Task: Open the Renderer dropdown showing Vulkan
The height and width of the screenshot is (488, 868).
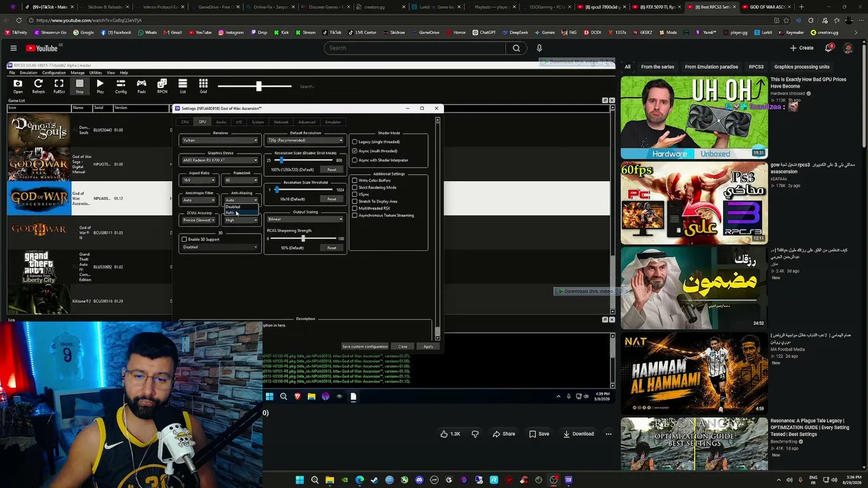Action: click(220, 140)
